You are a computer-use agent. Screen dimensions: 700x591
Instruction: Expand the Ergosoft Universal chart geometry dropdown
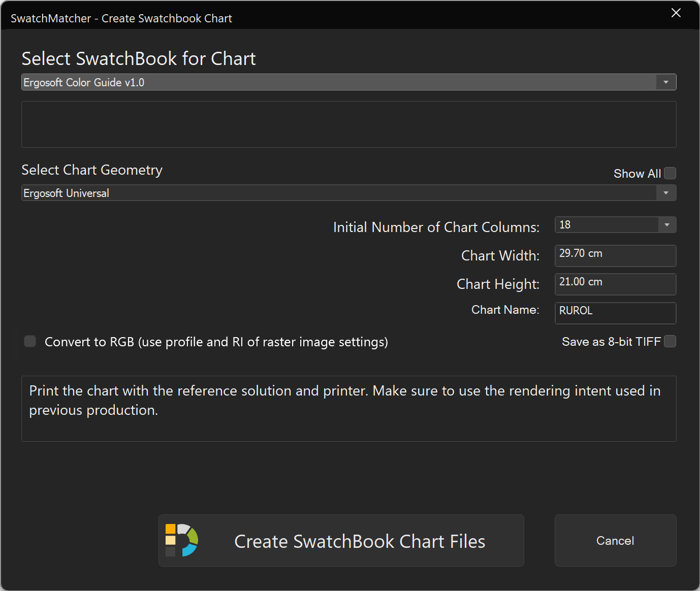coord(348,193)
